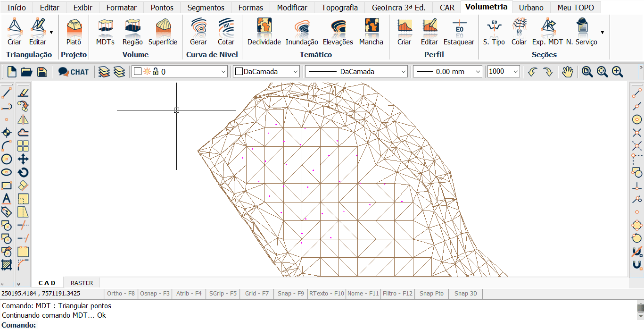Open the Elevações thematic tool
644x329 pixels.
(338, 32)
